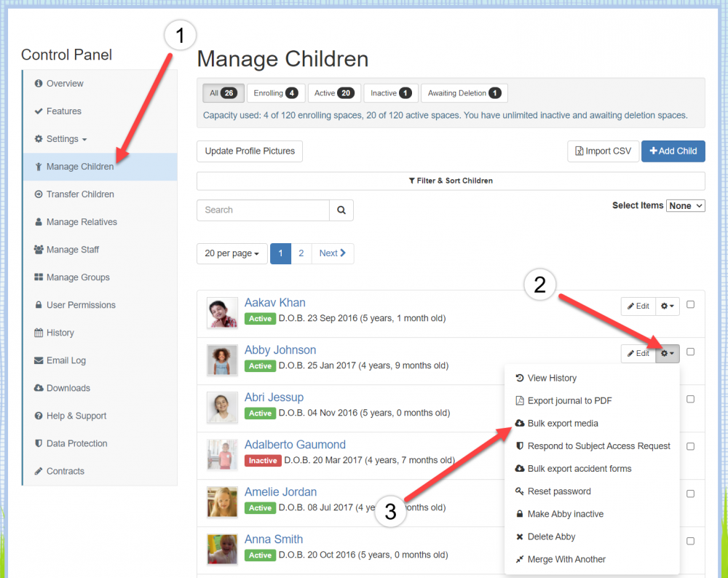Choose View History from menu
This screenshot has width=728, height=578.
pos(592,379)
